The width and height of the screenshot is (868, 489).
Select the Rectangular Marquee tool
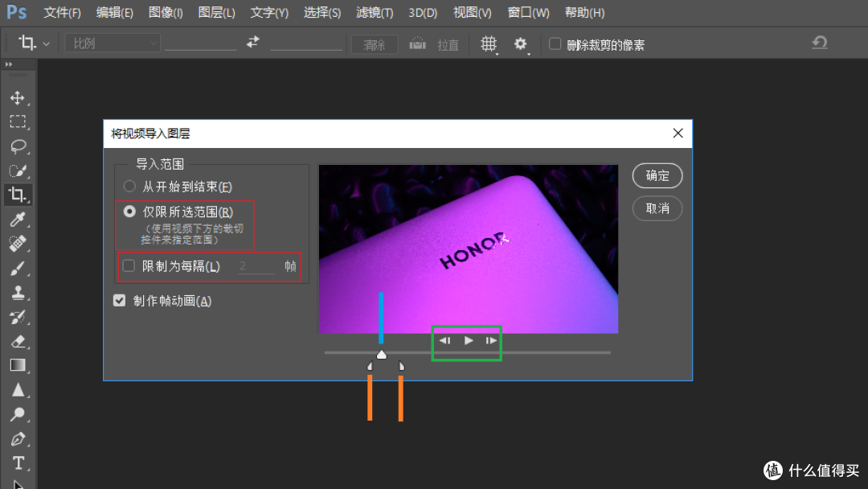click(17, 121)
